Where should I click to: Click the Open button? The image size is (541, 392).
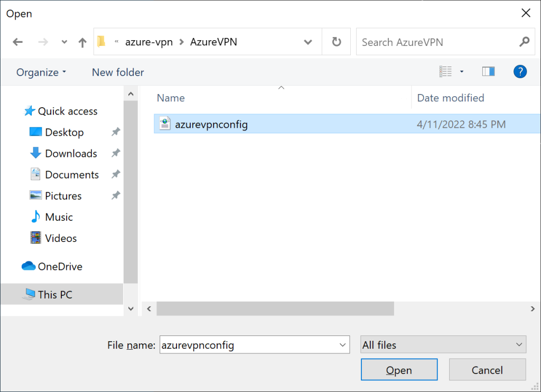click(399, 370)
